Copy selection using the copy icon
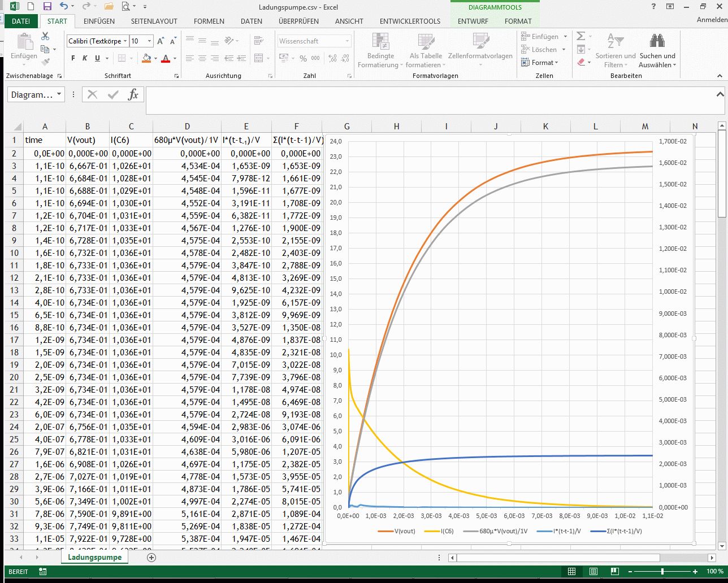This screenshot has width=728, height=583. tap(45, 50)
